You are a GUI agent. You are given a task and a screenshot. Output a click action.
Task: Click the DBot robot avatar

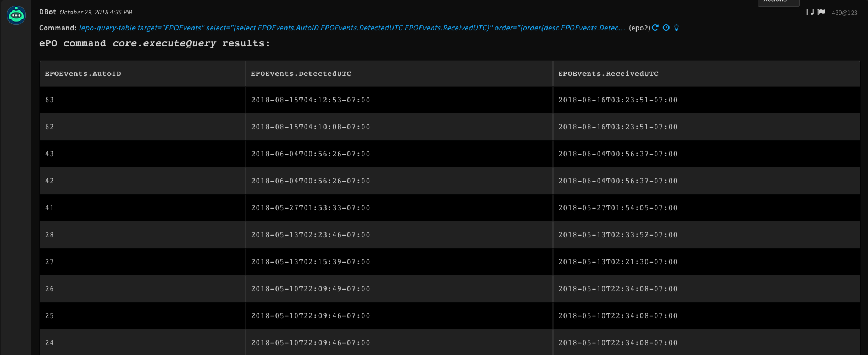(16, 15)
